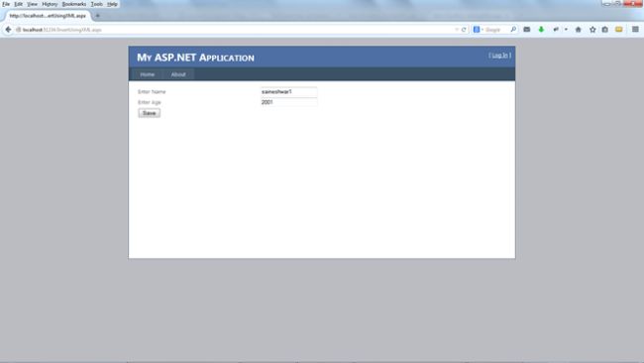Click the Save button
644x363 pixels.
pyautogui.click(x=149, y=113)
